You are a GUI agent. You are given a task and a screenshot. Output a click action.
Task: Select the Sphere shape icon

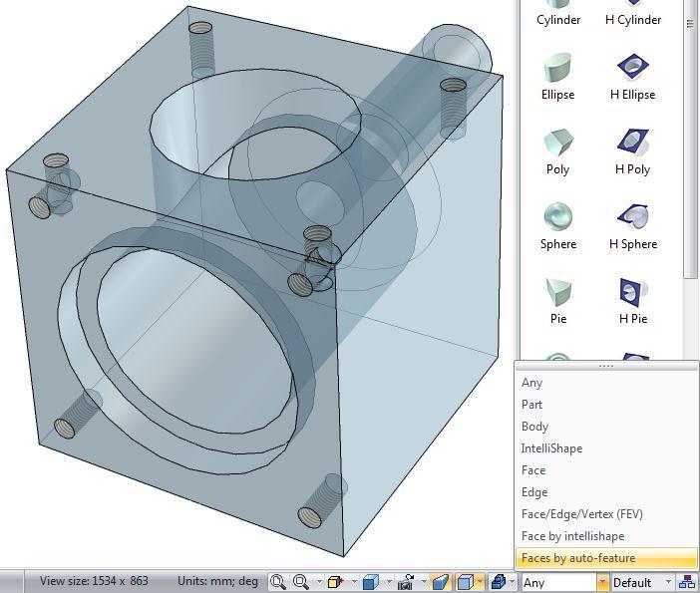(x=558, y=216)
